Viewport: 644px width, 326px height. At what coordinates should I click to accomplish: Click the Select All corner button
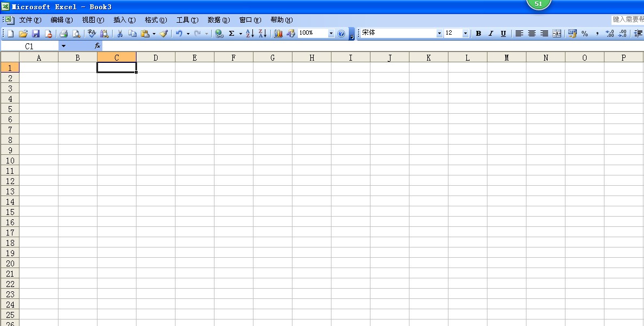coord(10,57)
